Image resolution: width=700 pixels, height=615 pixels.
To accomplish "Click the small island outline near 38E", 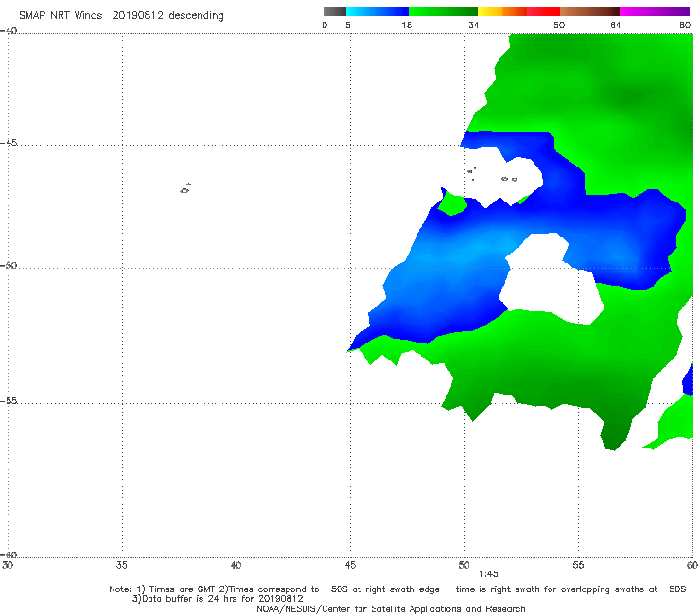I will coord(185,188).
